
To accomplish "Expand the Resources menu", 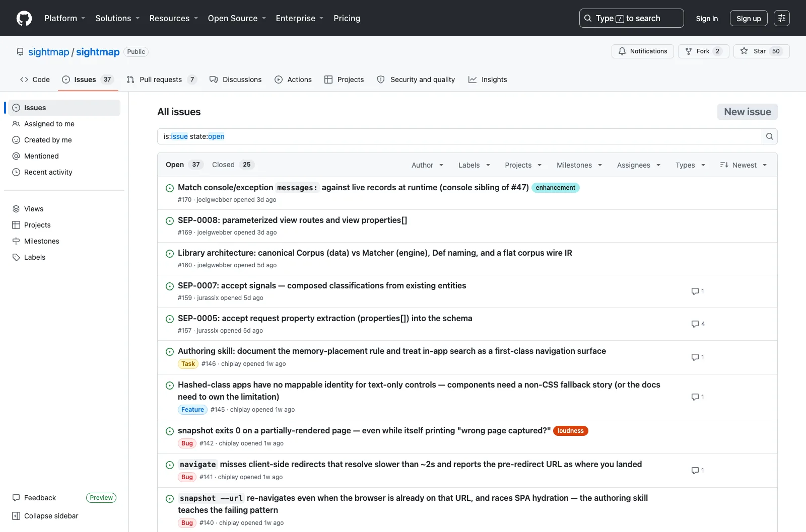I will (173, 18).
